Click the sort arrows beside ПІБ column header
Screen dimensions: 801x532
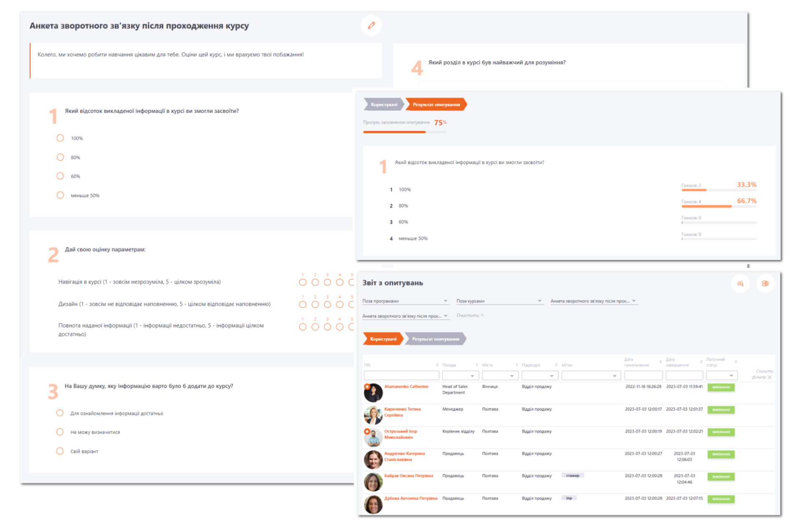pos(436,364)
